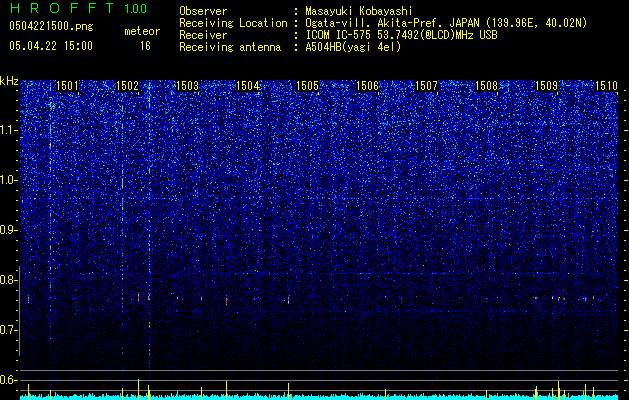Click the 1504 time marker
Screen dimensions: 629x400
pyautogui.click(x=248, y=86)
